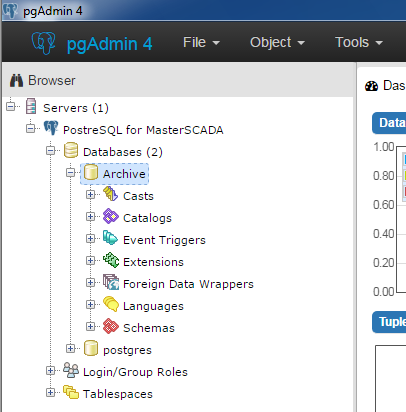Viewport: 406px width, 412px height.
Task: Click the Dashboard gauge icon
Action: click(x=371, y=86)
